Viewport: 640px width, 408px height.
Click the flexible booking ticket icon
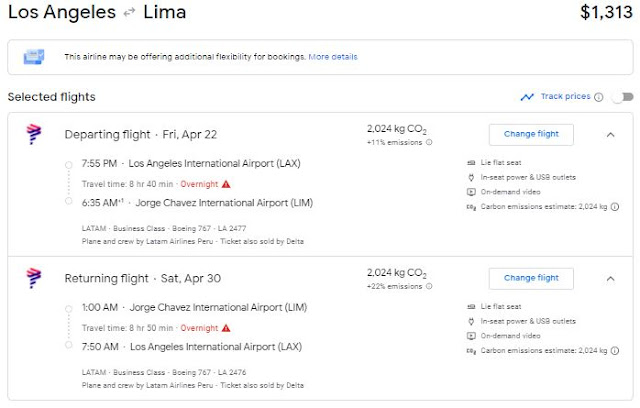pyautogui.click(x=36, y=57)
